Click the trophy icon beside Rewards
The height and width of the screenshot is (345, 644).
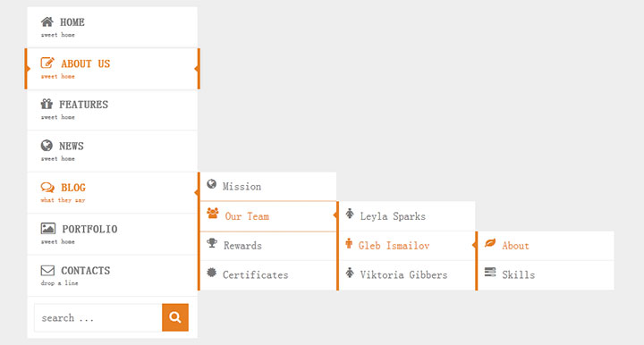[212, 243]
